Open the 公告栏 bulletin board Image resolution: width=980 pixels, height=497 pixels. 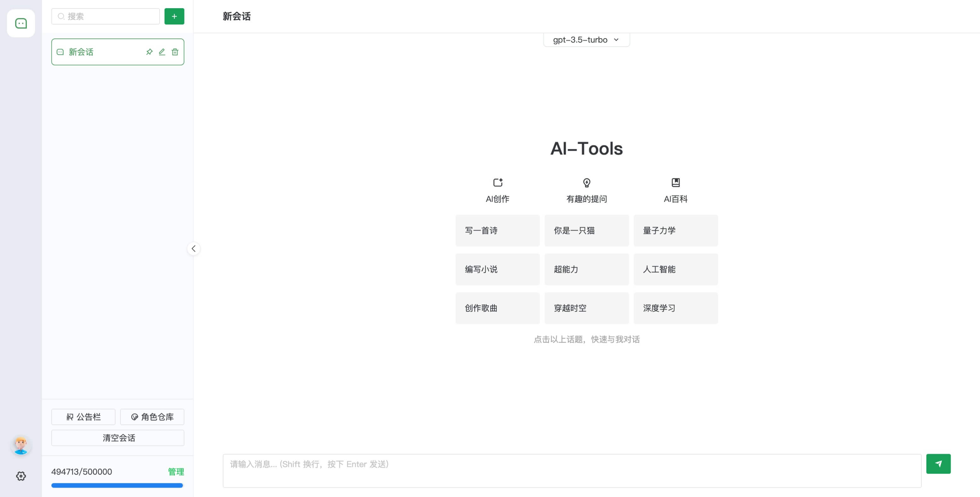(x=83, y=417)
